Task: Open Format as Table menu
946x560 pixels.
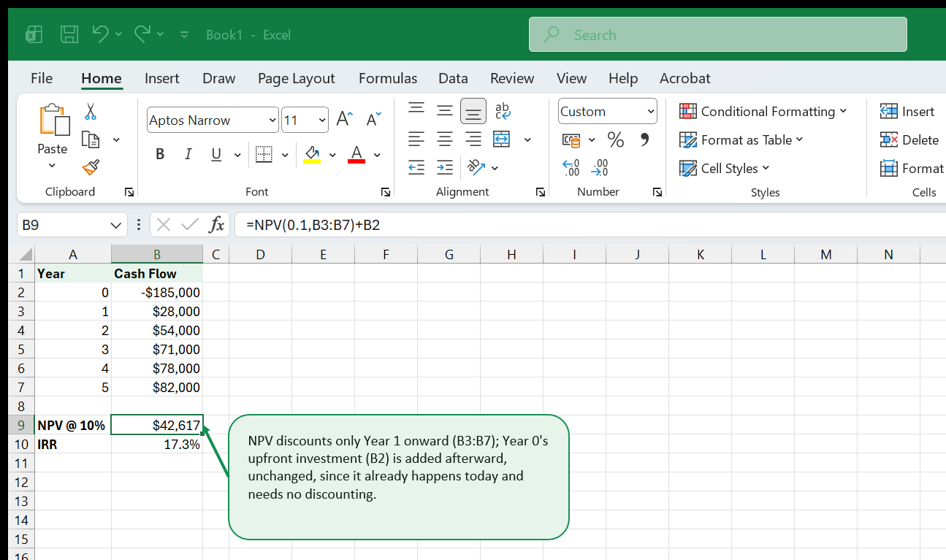Action: tap(741, 139)
